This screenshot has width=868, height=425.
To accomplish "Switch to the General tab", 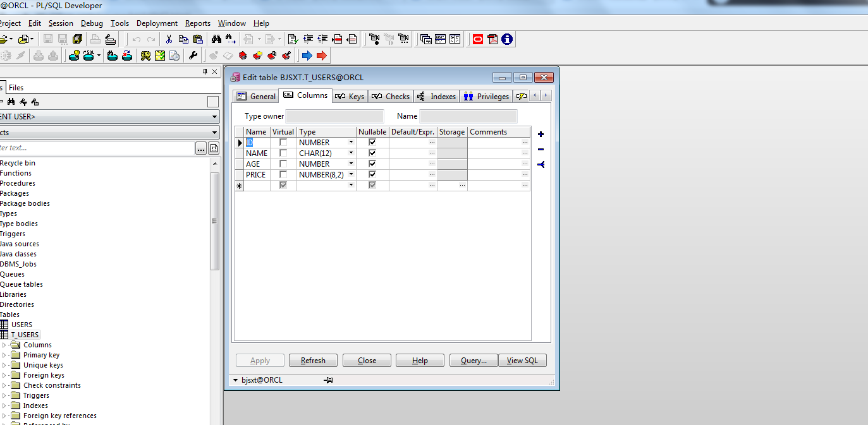I will tap(257, 96).
